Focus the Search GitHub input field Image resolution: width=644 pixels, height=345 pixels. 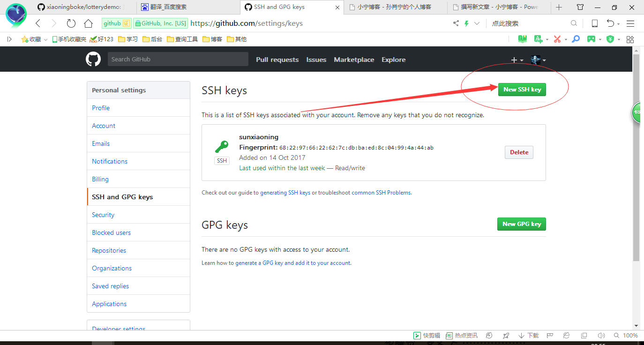coord(178,60)
